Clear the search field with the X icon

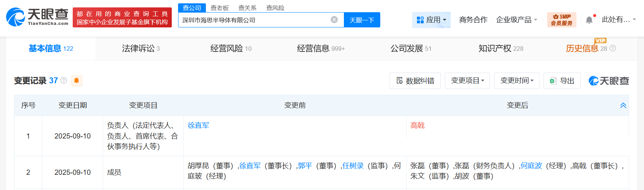[334, 20]
